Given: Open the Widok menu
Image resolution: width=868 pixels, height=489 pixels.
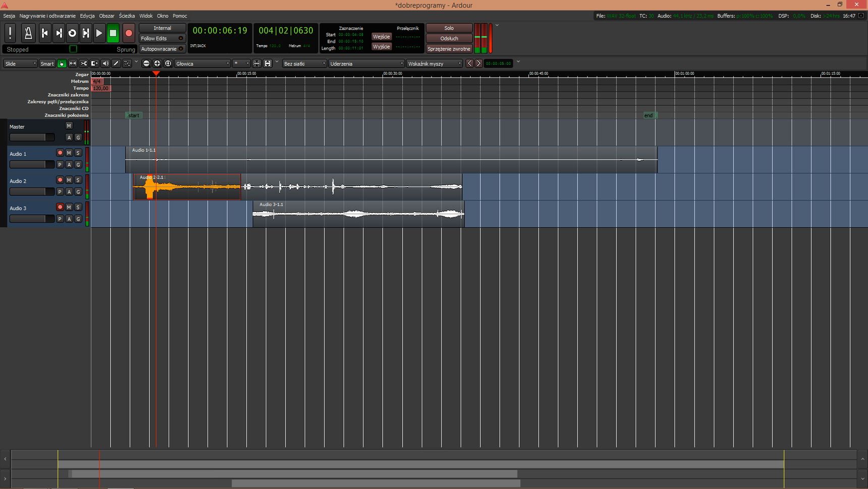Looking at the screenshot, I should (x=146, y=16).
